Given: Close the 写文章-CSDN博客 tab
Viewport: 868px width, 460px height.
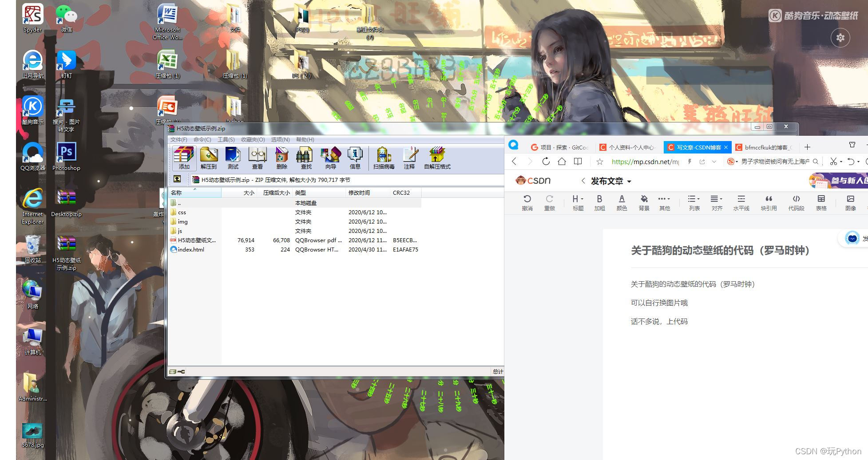Looking at the screenshot, I should click(726, 147).
